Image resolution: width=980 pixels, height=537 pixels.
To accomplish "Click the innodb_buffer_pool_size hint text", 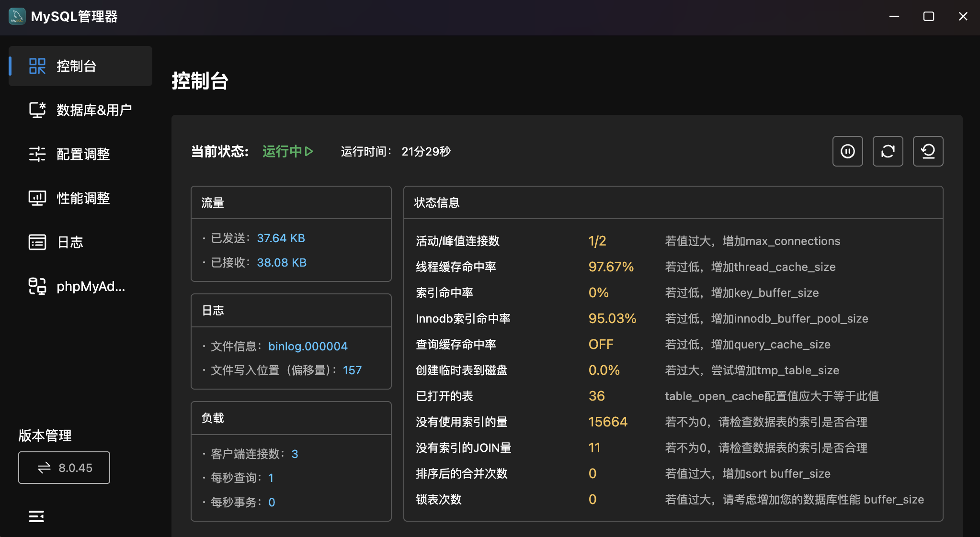I will 766,318.
